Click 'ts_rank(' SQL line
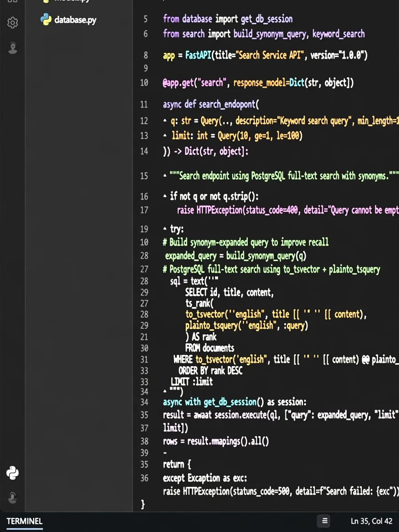 point(199,304)
